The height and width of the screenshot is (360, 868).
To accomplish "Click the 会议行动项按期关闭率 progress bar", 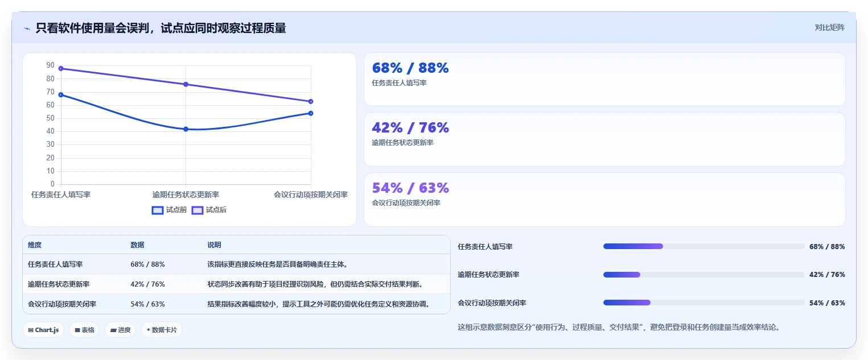I will 704,303.
